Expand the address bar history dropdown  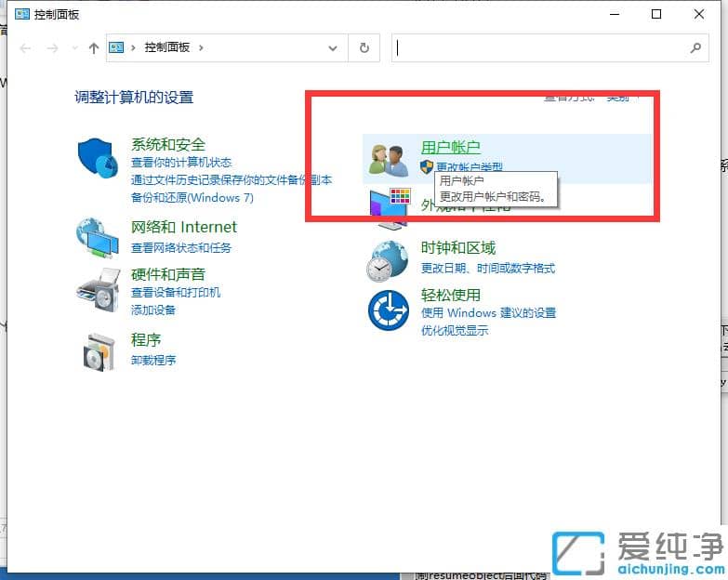click(333, 47)
